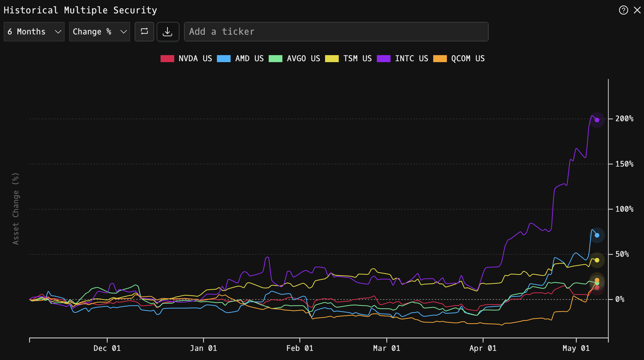The width and height of the screenshot is (644, 360).
Task: Open the help question mark icon
Action: (x=623, y=10)
